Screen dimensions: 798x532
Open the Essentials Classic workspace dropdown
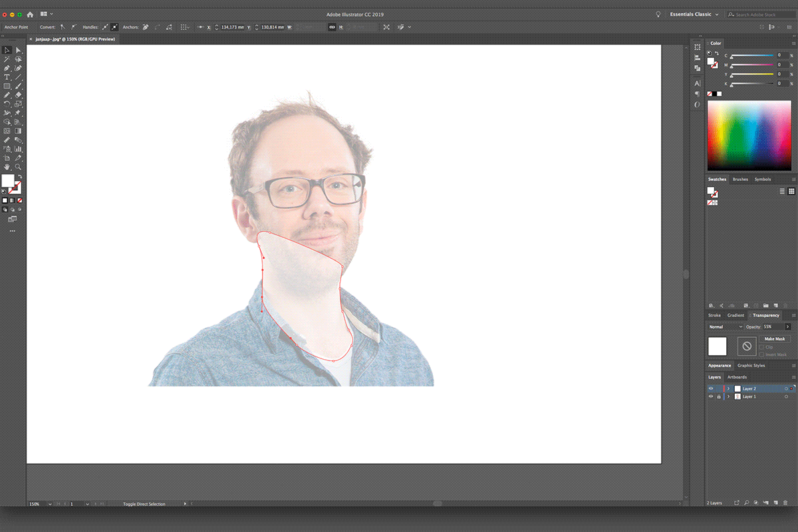pyautogui.click(x=693, y=14)
